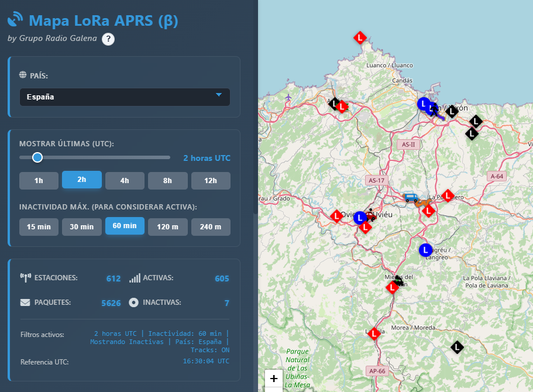Click the black L marker in bottom-right map
Image resolution: width=533 pixels, height=392 pixels.
458,347
